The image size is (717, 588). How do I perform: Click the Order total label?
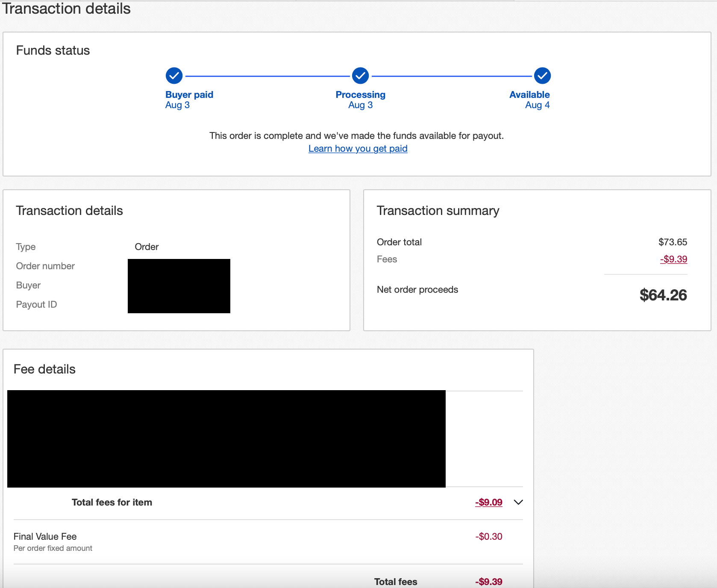tap(399, 242)
